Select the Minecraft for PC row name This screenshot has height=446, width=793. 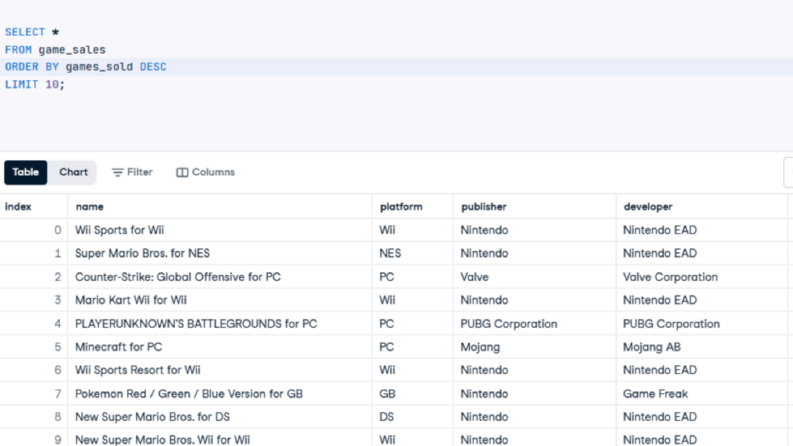[118, 347]
